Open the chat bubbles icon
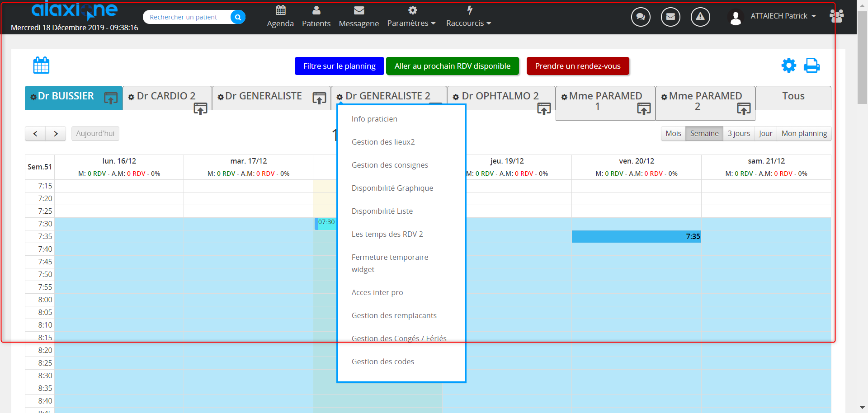Screen dimensions: 868x413 pyautogui.click(x=641, y=17)
